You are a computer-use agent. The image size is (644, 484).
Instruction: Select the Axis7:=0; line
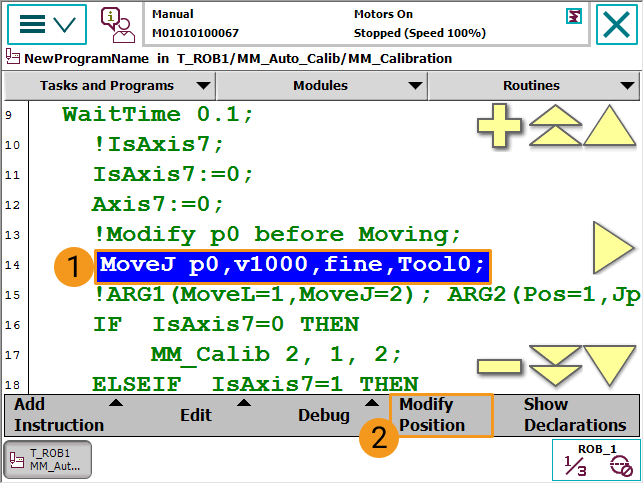pos(158,205)
